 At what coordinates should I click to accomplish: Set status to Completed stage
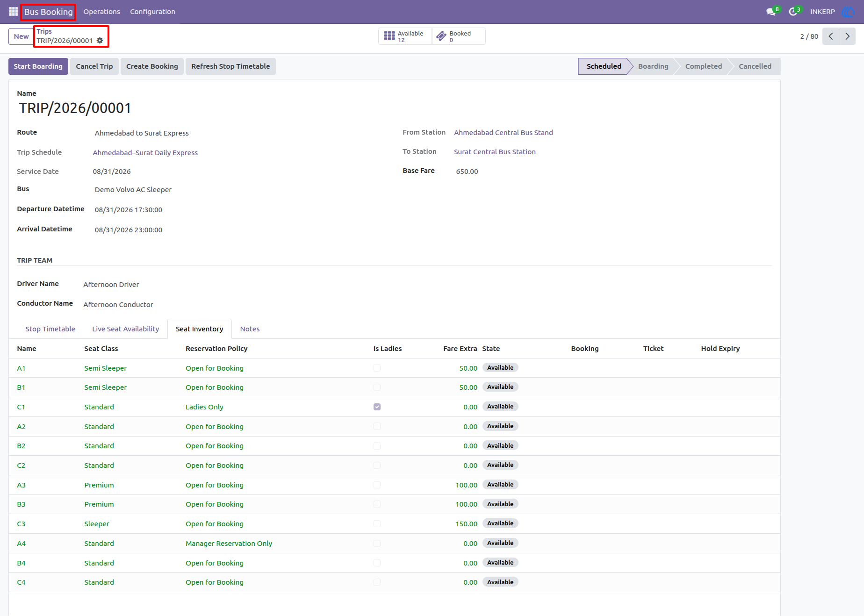(703, 66)
